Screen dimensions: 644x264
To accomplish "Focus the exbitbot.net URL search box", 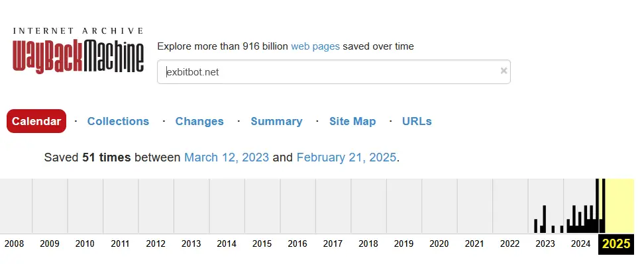I will click(333, 71).
